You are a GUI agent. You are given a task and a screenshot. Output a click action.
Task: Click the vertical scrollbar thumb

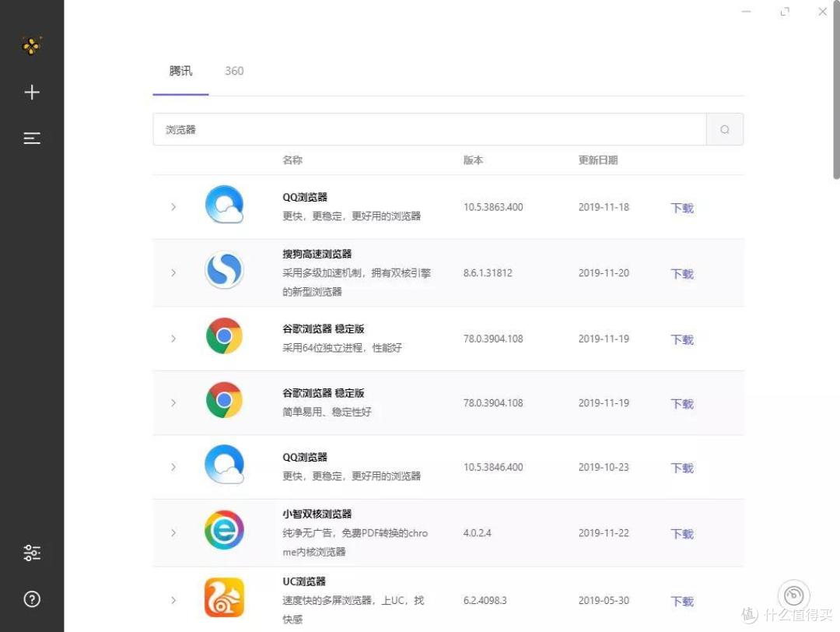[836, 90]
